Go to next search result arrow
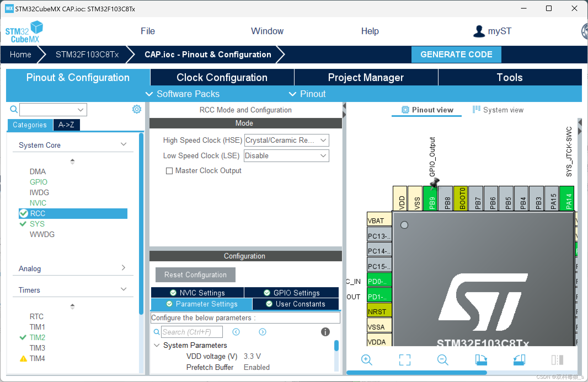Screen dimensions: 588x382 click(x=263, y=332)
